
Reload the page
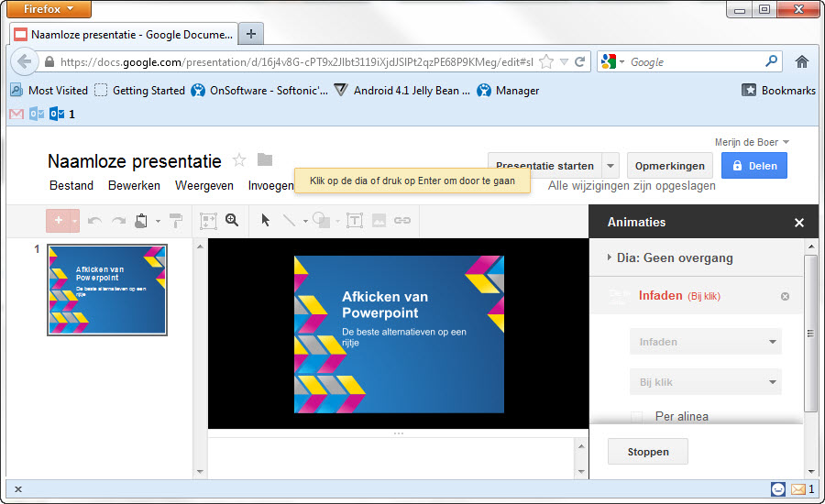click(x=580, y=62)
